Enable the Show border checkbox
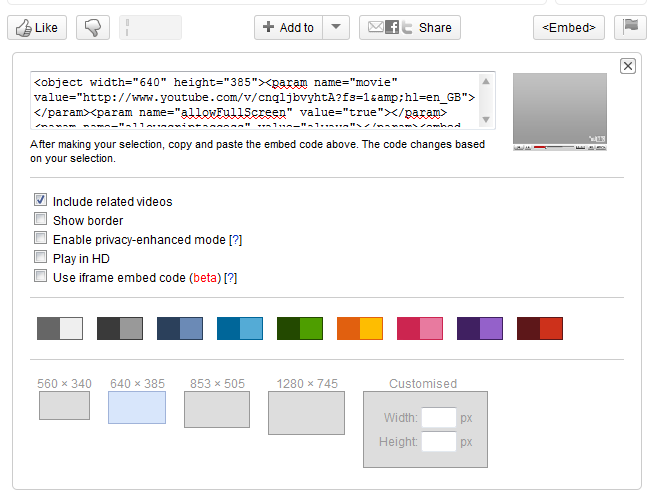 (x=41, y=220)
